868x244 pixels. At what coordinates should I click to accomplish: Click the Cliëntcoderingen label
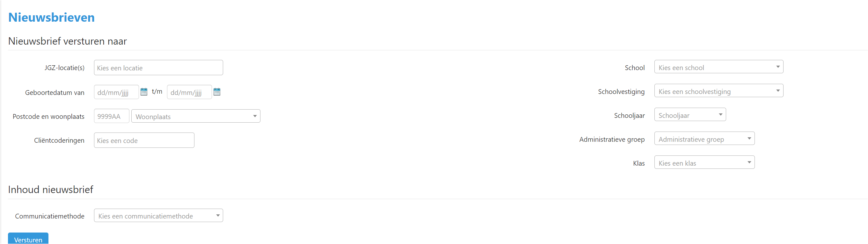pyautogui.click(x=59, y=140)
